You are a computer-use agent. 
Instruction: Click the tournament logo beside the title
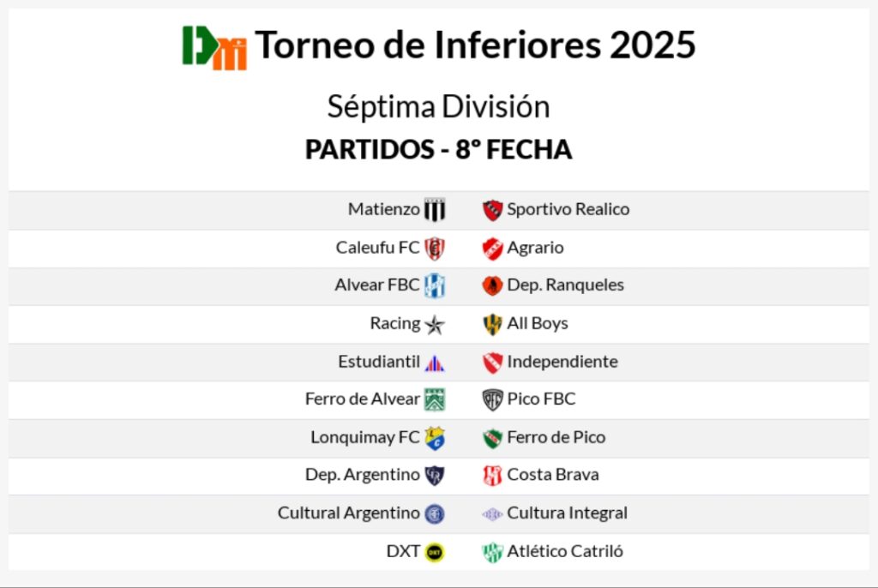pyautogui.click(x=214, y=46)
